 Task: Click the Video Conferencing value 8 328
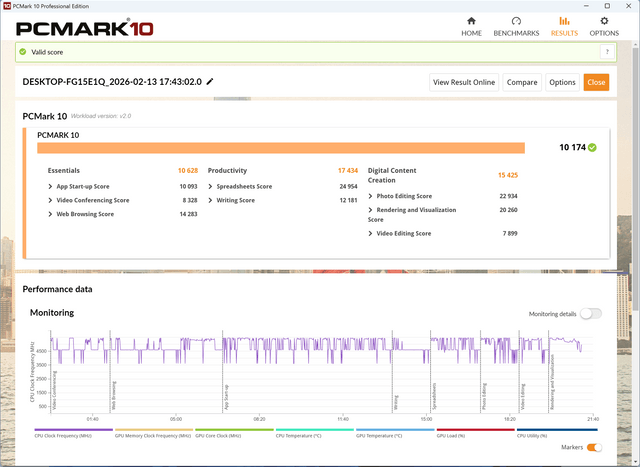(190, 200)
